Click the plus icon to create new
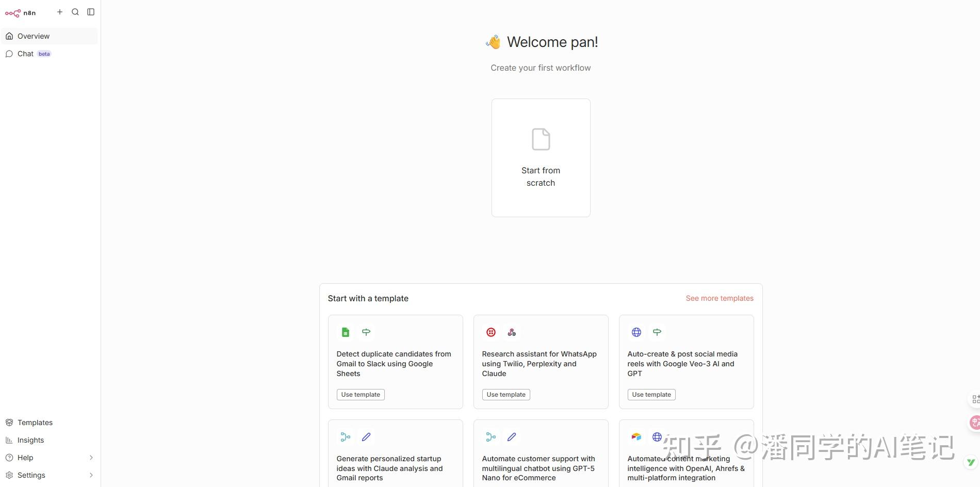 point(60,12)
